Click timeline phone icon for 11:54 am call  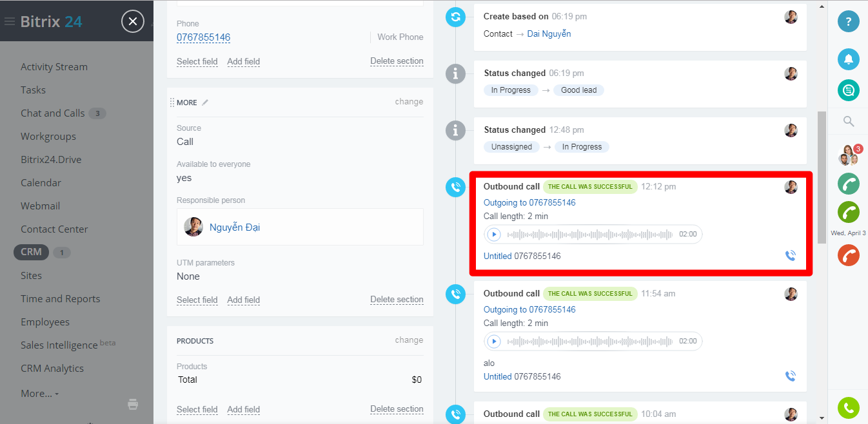point(455,294)
